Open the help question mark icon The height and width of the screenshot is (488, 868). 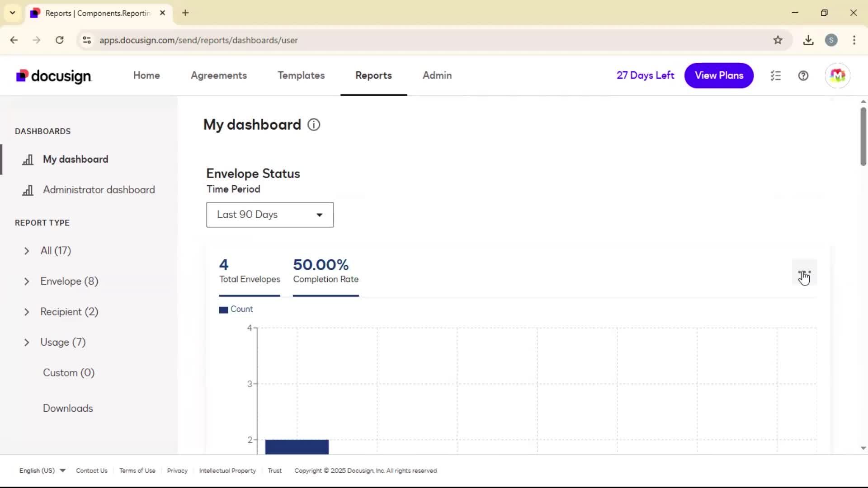803,76
